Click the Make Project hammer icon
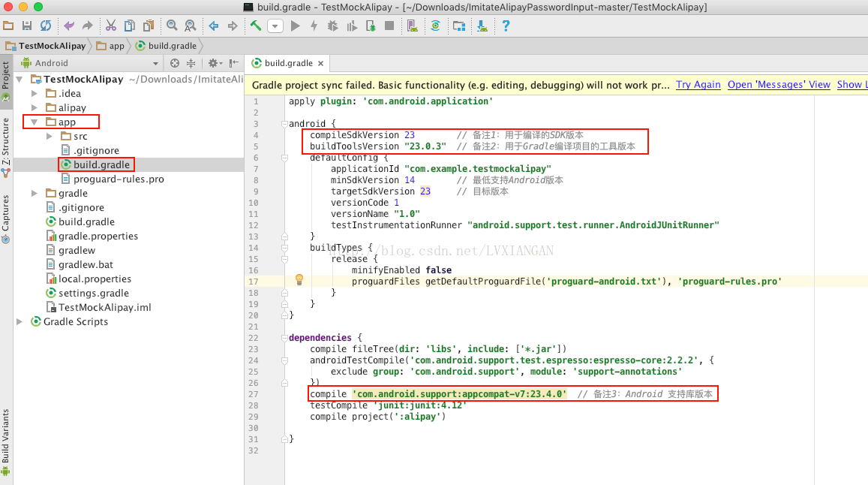 [255, 26]
